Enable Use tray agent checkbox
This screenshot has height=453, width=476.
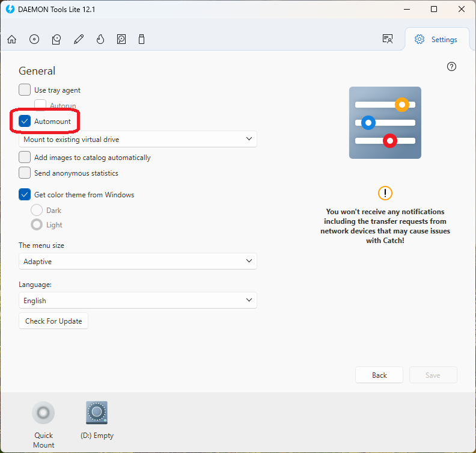(25, 90)
